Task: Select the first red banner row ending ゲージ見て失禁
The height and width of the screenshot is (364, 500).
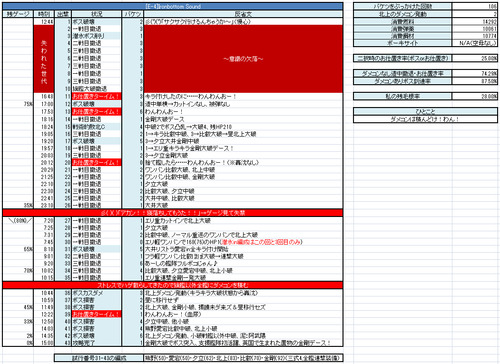Action: click(173, 213)
